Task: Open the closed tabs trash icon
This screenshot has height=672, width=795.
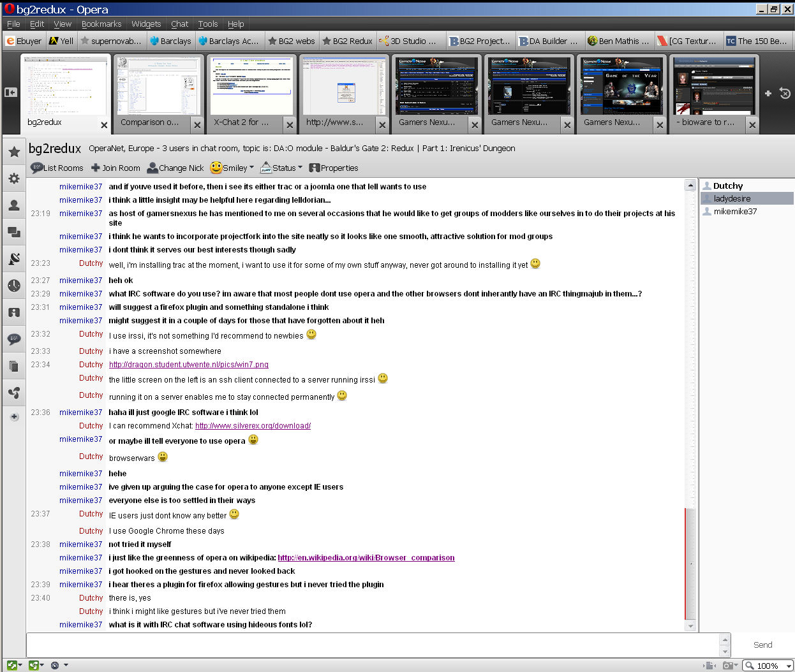Action: coord(785,93)
